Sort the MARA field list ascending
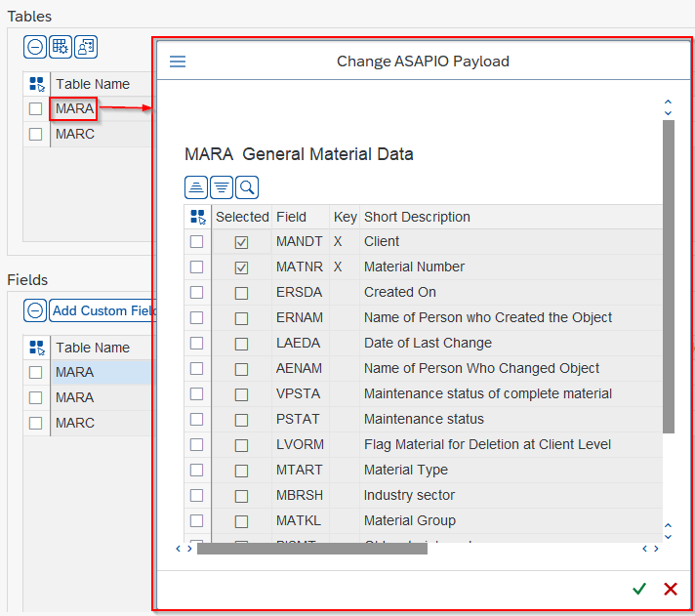This screenshot has width=695, height=616. pyautogui.click(x=196, y=187)
